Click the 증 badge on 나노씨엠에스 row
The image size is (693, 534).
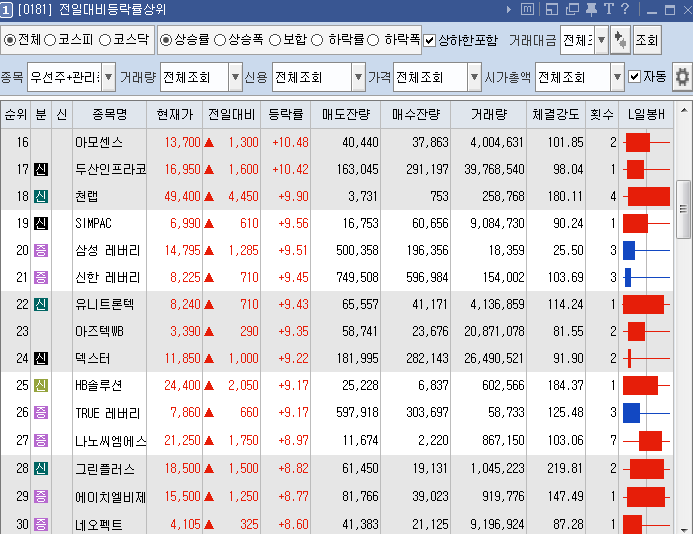pos(41,440)
